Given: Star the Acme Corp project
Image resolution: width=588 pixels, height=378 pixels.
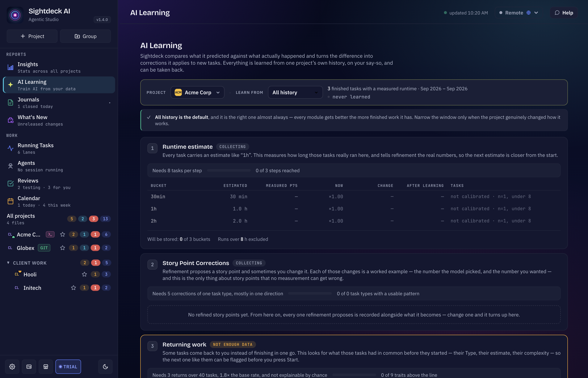Looking at the screenshot, I should tap(63, 234).
